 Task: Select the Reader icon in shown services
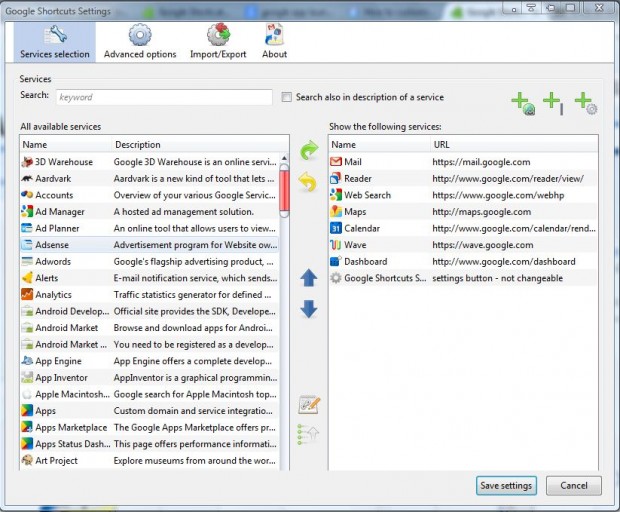[x=336, y=178]
